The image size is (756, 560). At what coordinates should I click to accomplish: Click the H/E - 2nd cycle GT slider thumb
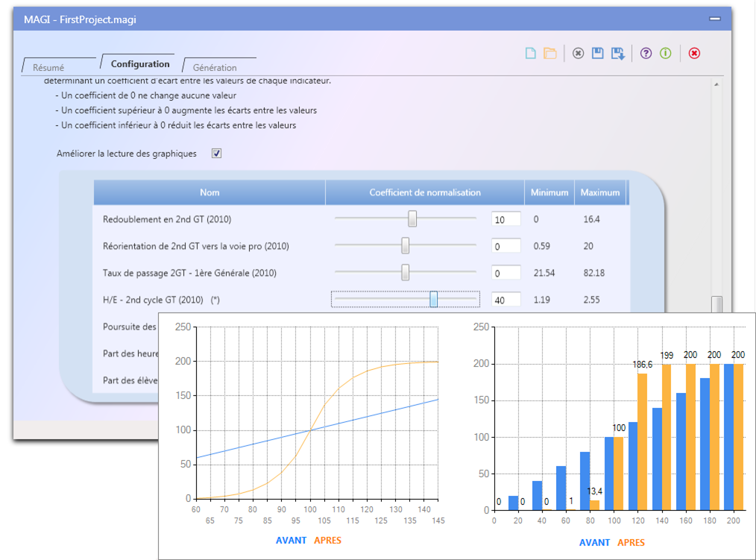coord(433,299)
